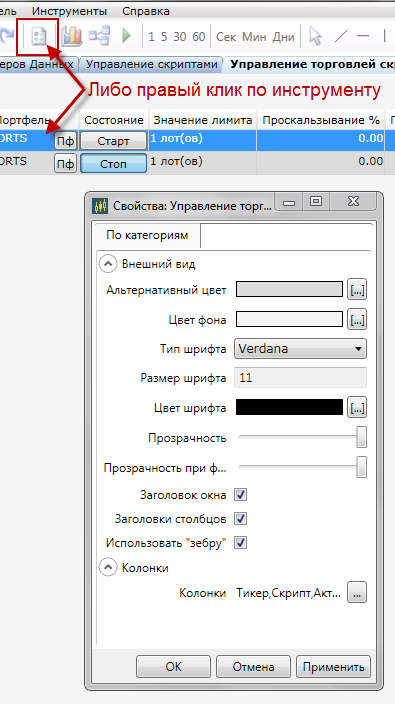Open picker button for Альтернативный цвет

357,290
